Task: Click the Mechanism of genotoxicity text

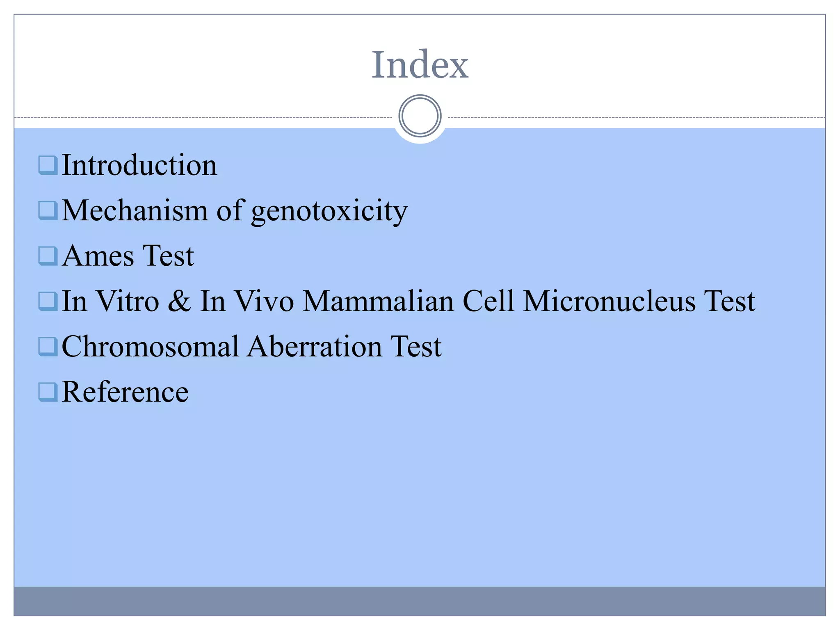Action: 235,211
